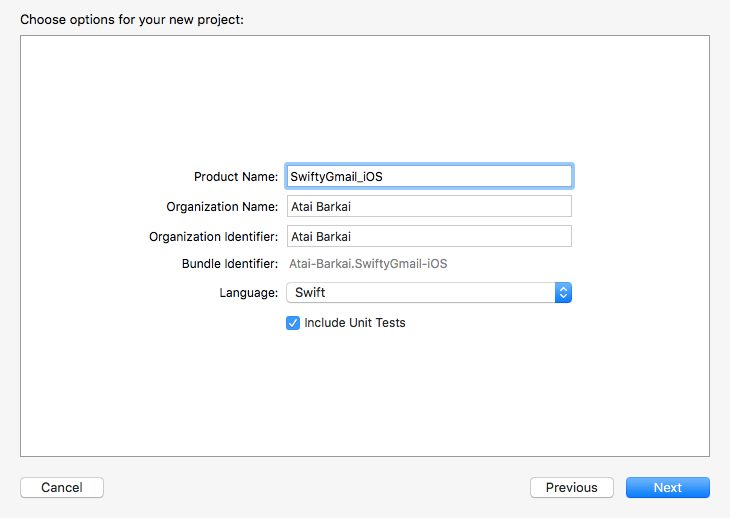The image size is (730, 518).
Task: Click the "Bundle Identifier:" label
Action: [229, 264]
